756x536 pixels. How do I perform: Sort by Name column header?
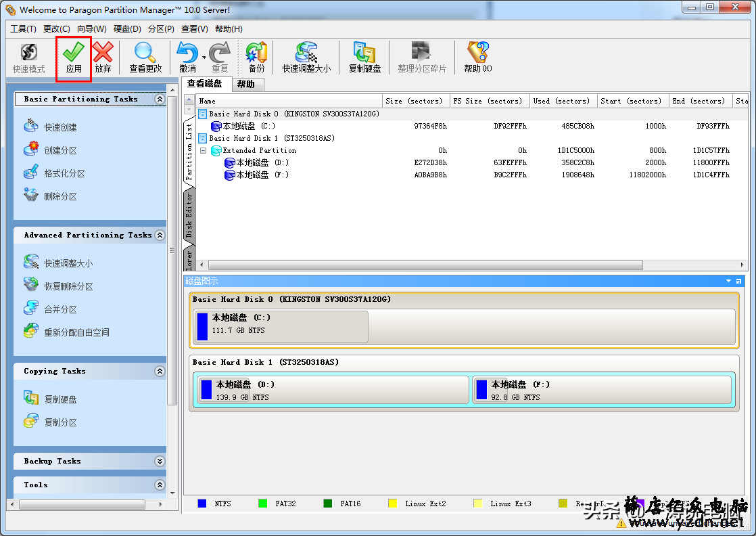[289, 101]
